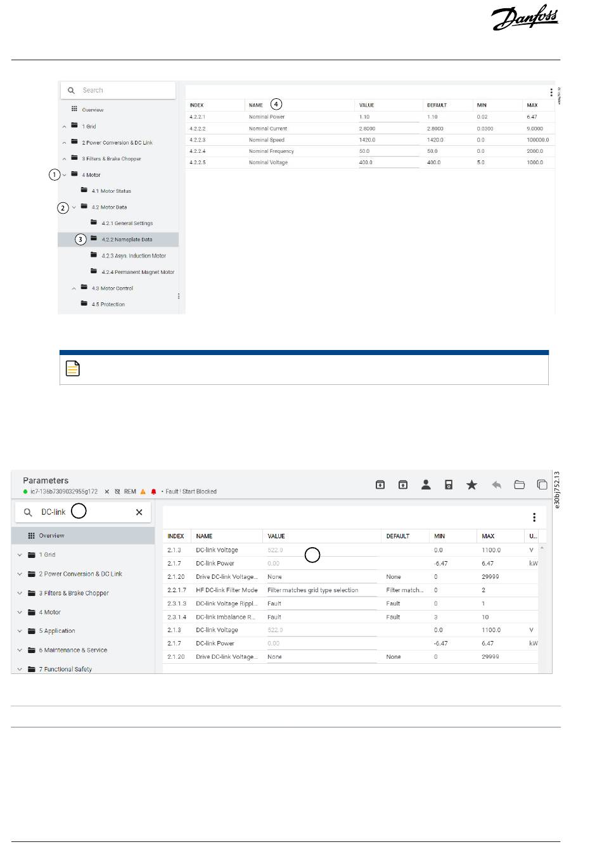
Task: Open the HF DC-link Filter Mode value dropdown
Action: click(x=321, y=590)
